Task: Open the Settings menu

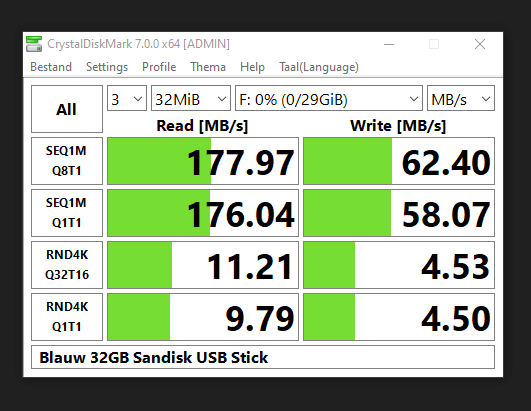Action: [x=107, y=67]
